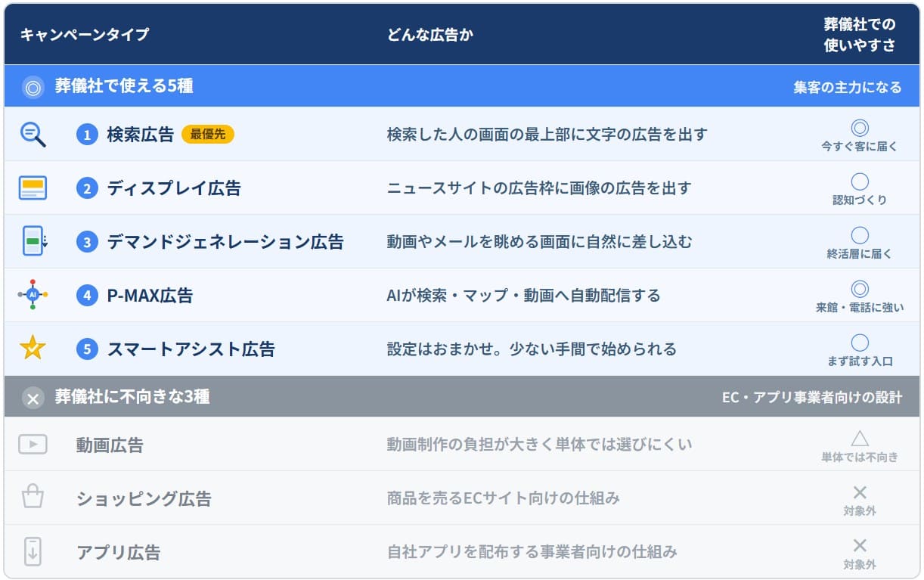Click the 今すぐ客に届く rating caption
The width and height of the screenshot is (924, 580).
[860, 147]
